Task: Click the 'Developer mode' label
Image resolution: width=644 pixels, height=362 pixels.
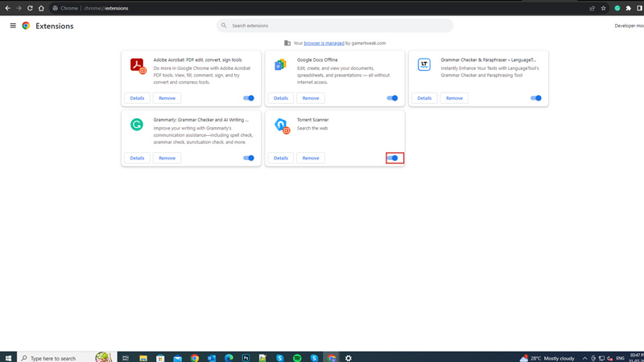Action: click(x=629, y=26)
